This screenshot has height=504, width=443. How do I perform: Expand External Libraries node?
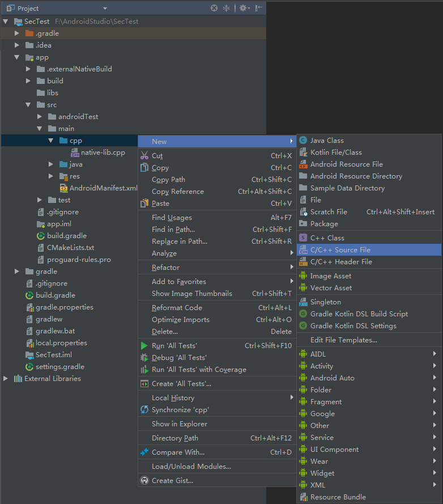coord(6,378)
